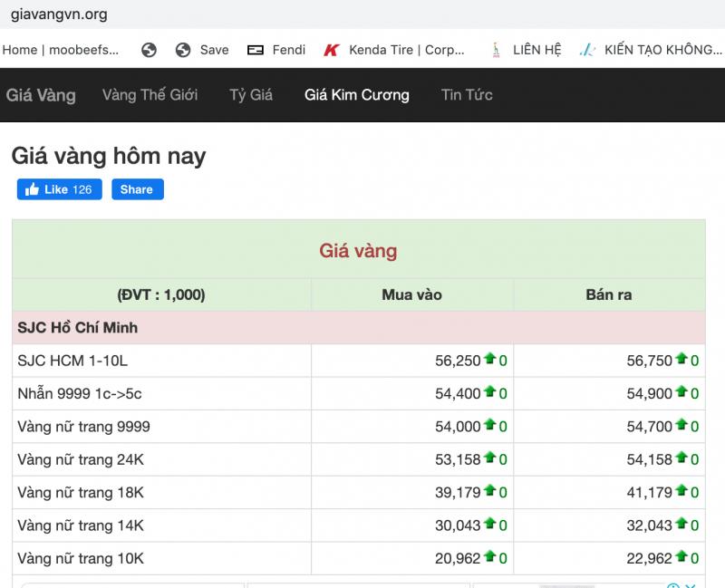This screenshot has height=588, width=725.
Task: Click the Kenda Tire bookmark K icon
Action: coord(332,50)
